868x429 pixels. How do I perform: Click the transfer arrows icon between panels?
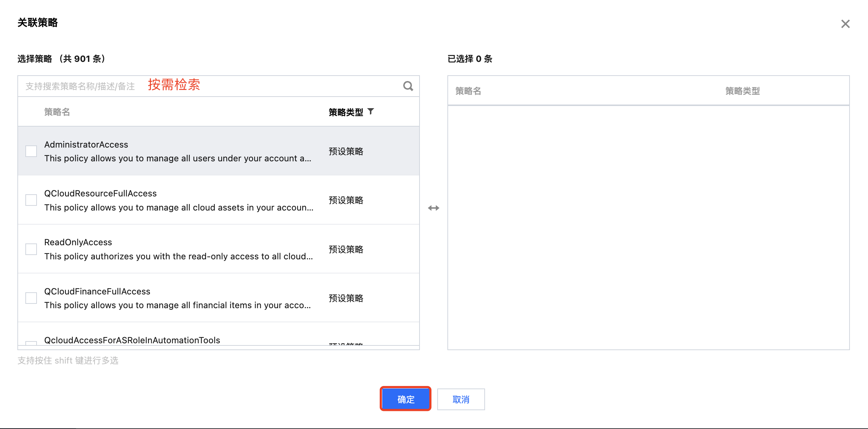[x=433, y=208]
